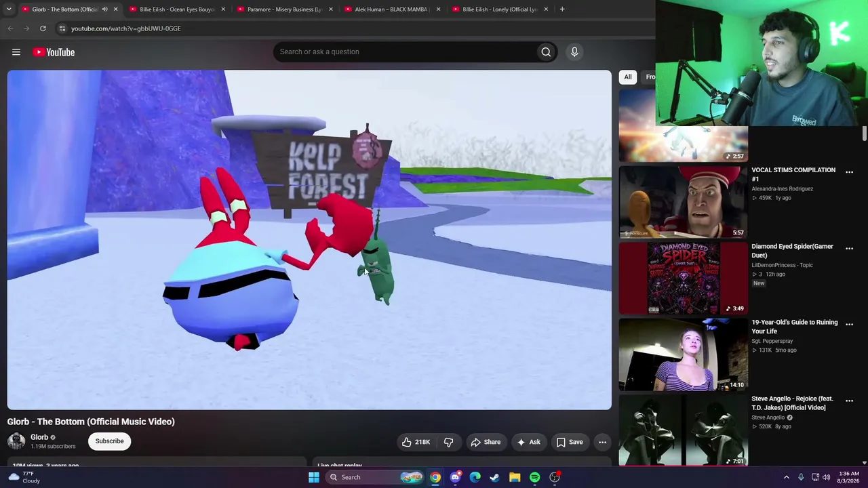Open VOCAL STIMS COMPILATION #1 title
The width and height of the screenshot is (868, 488).
(x=793, y=174)
